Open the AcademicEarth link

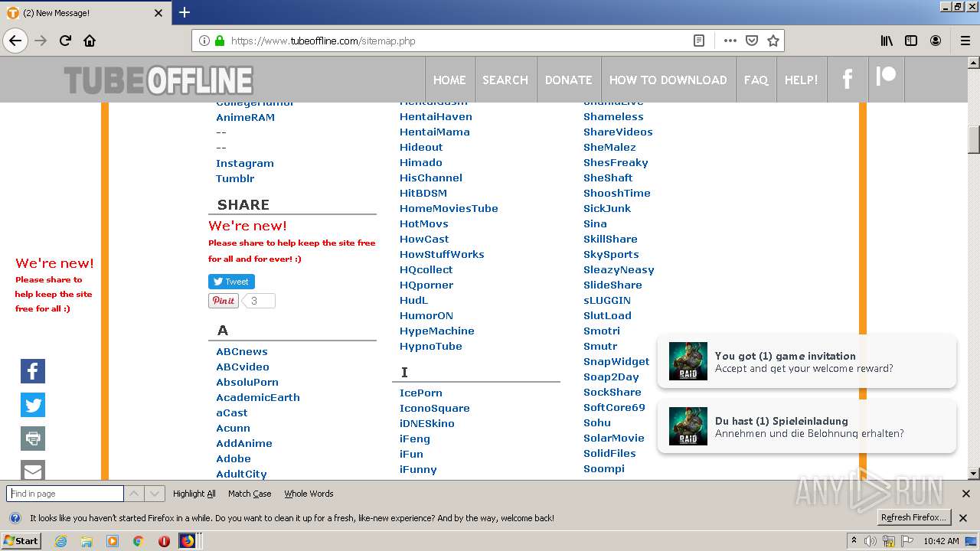click(x=258, y=397)
